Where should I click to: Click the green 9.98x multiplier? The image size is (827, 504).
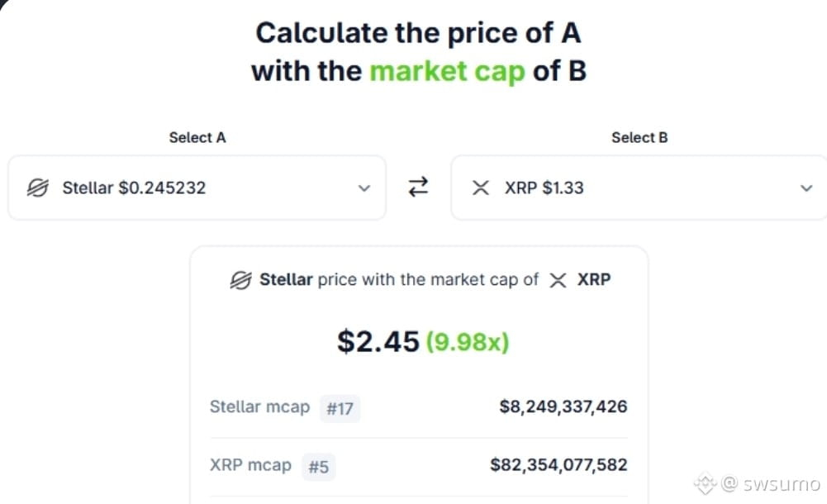(468, 341)
